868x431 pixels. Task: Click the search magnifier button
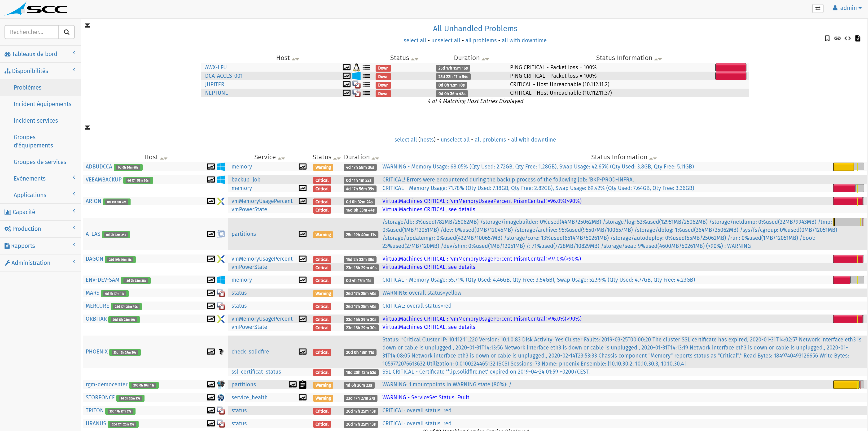tap(67, 32)
